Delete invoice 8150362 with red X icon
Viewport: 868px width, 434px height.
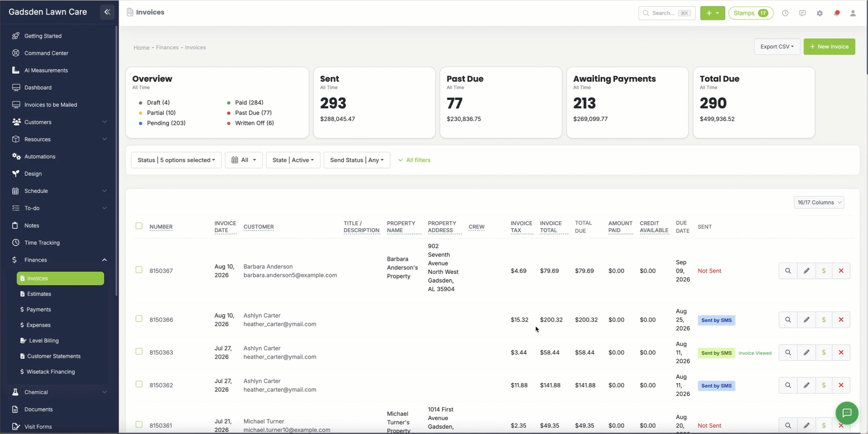[x=841, y=385]
